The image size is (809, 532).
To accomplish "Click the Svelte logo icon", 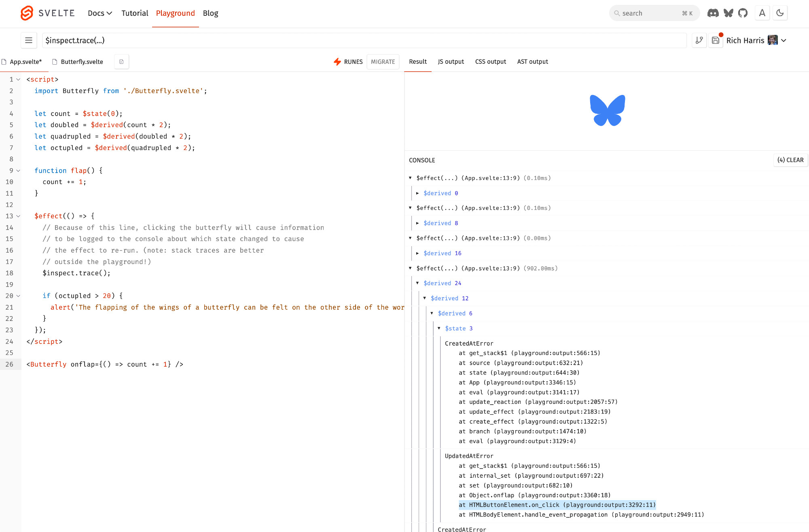I will pos(27,13).
